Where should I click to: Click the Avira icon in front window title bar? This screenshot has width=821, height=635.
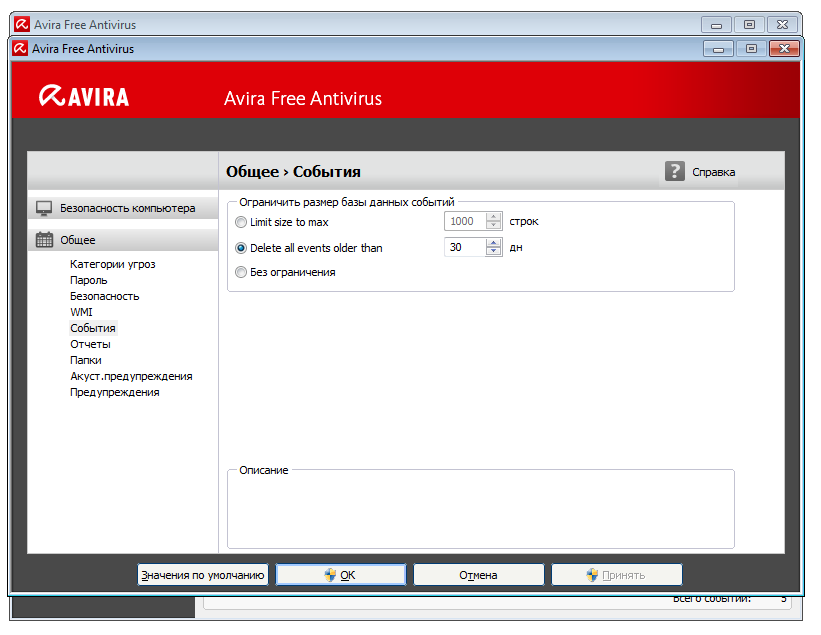(20, 49)
